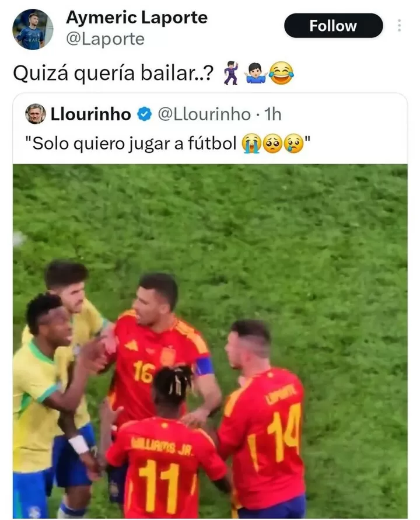The height and width of the screenshot is (520, 420).
Task: Click the sad crying emoji ending the quote
Action: pos(293,143)
